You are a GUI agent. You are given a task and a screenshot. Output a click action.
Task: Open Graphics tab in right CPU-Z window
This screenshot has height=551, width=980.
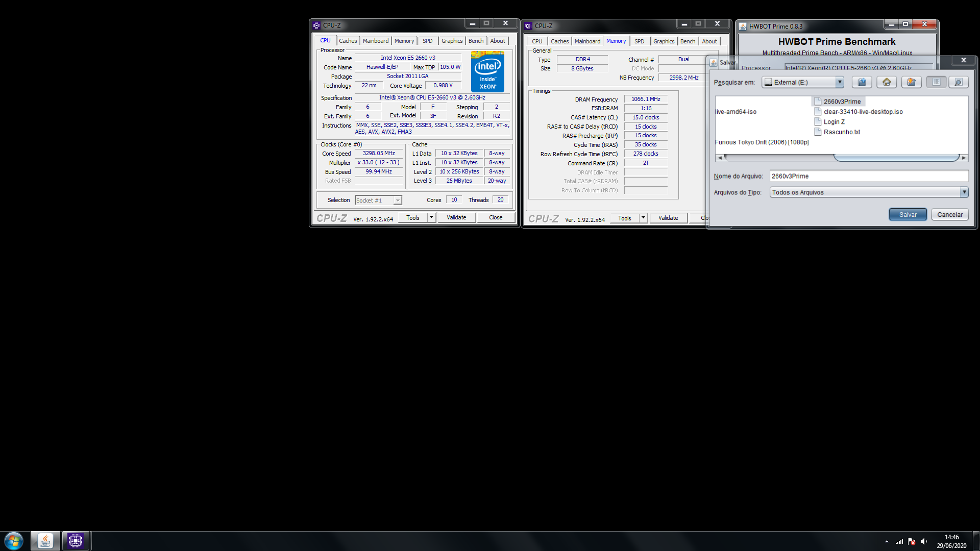(664, 41)
